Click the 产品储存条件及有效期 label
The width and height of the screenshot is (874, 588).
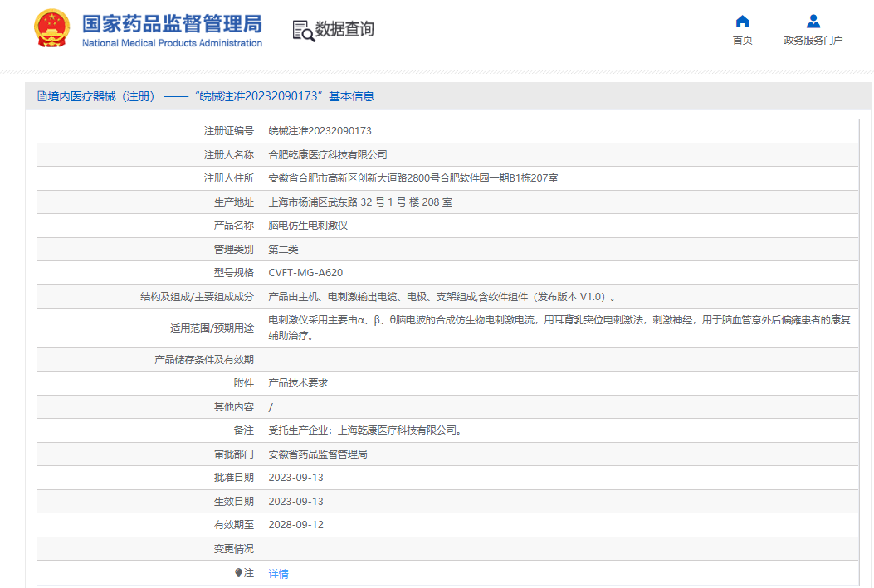click(204, 360)
